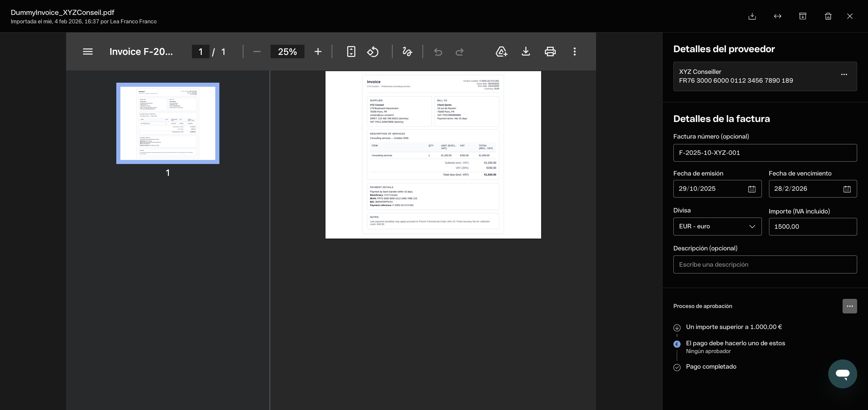Open XYZ Conseiller supplier options menu
Viewport: 868px width, 410px height.
click(x=844, y=75)
